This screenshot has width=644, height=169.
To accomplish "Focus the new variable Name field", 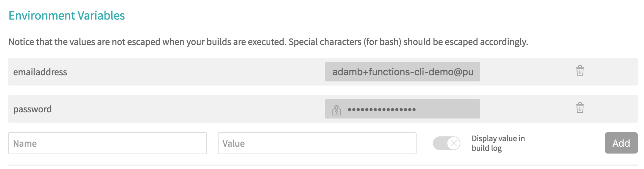I will 107,143.
